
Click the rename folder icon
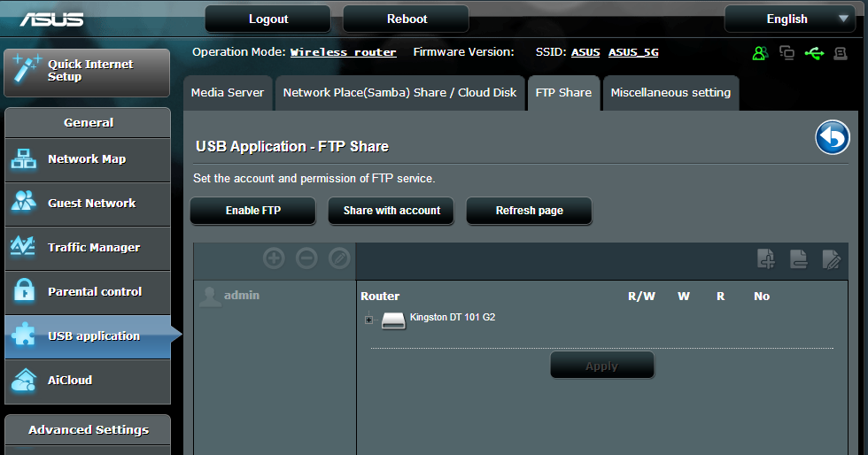832,258
